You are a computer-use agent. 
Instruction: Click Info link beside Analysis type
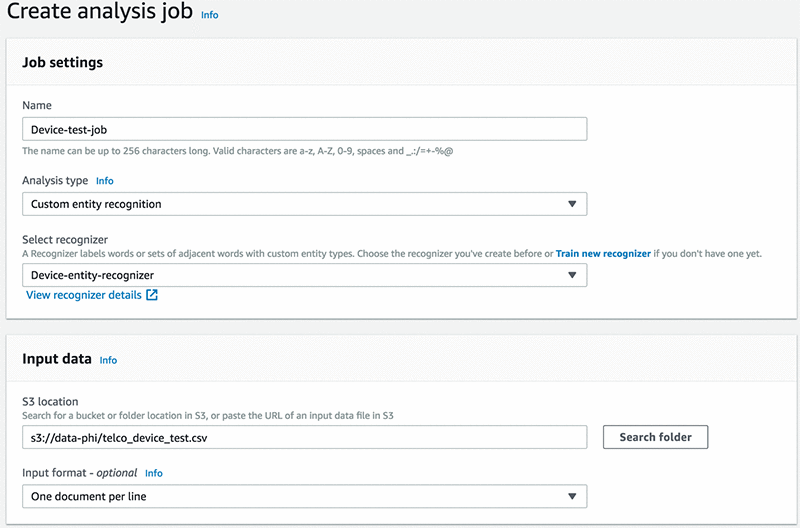pos(105,181)
